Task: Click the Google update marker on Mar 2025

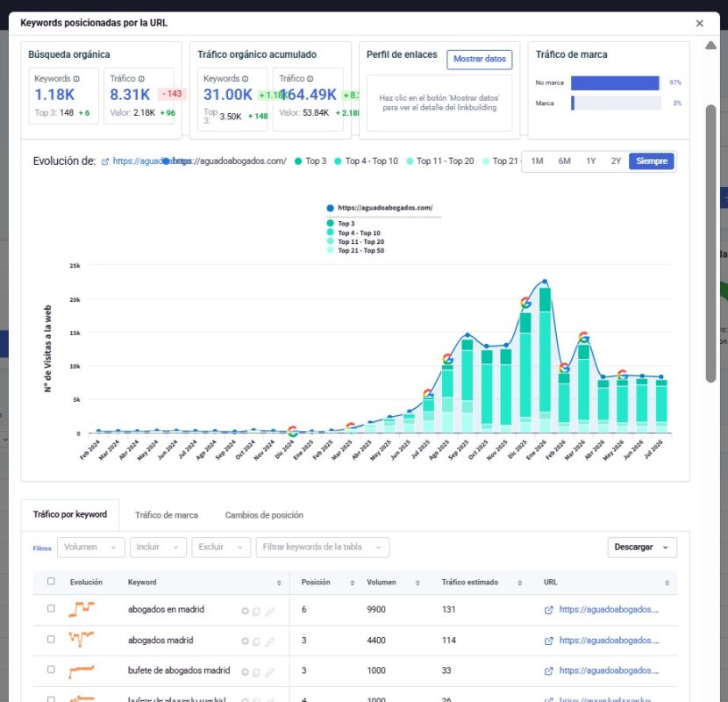Action: [x=351, y=426]
